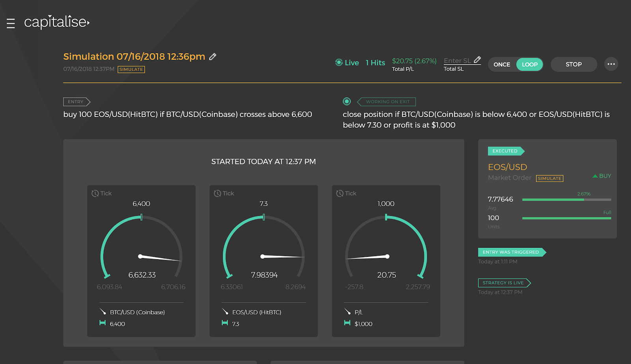Image resolution: width=631 pixels, height=364 pixels.
Task: Click the needle icon beside BTC/USD (Coinbase)
Action: (x=103, y=312)
